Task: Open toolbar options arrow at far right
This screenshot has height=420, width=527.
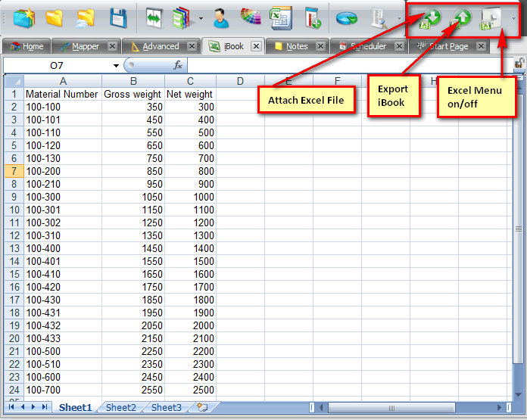Action: click(x=514, y=18)
